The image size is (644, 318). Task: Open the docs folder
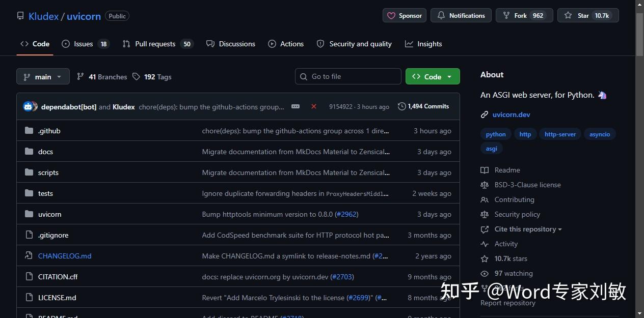point(45,152)
